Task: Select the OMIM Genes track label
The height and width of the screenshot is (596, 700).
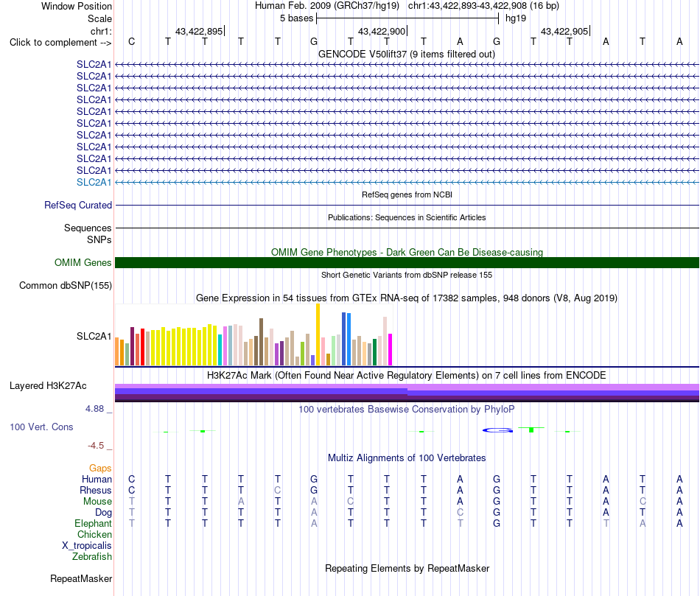Action: (83, 262)
